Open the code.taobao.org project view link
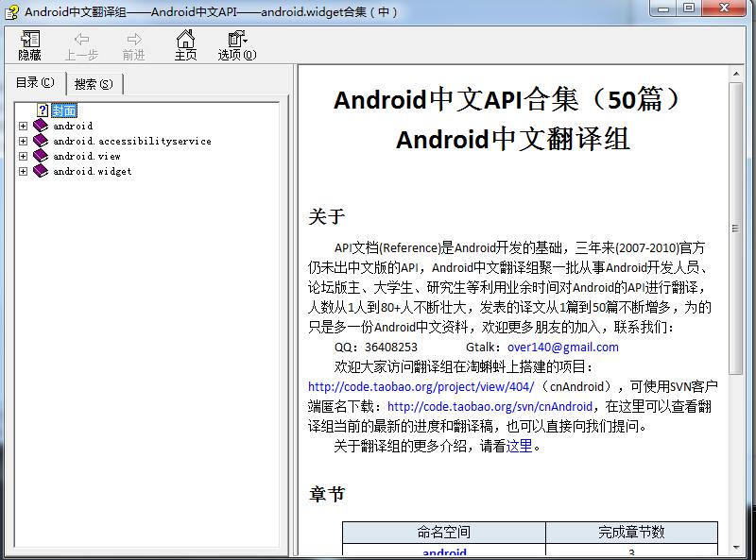Screen dimensions: 756x560 click(421, 386)
